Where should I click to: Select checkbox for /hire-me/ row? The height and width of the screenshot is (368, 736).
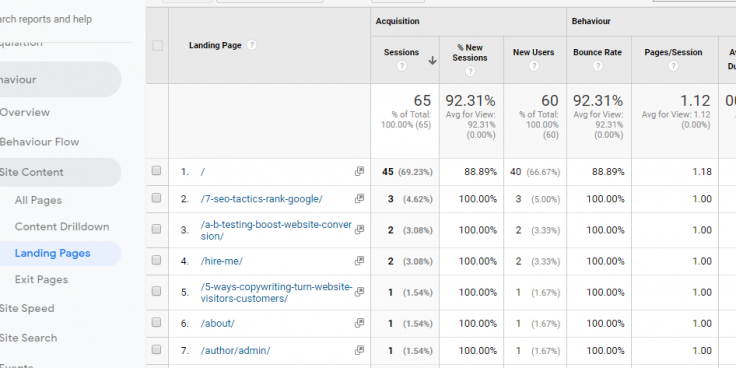pos(156,260)
